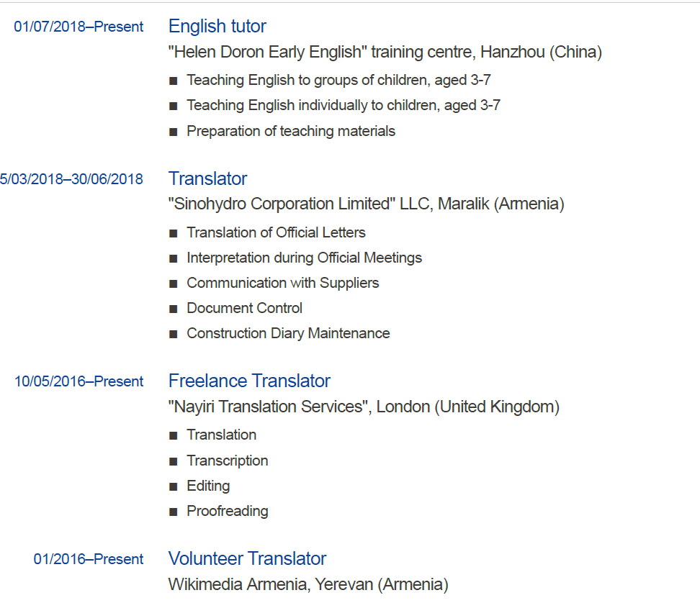The width and height of the screenshot is (700, 603).
Task: Click the "Proofreading" list item
Action: [227, 511]
